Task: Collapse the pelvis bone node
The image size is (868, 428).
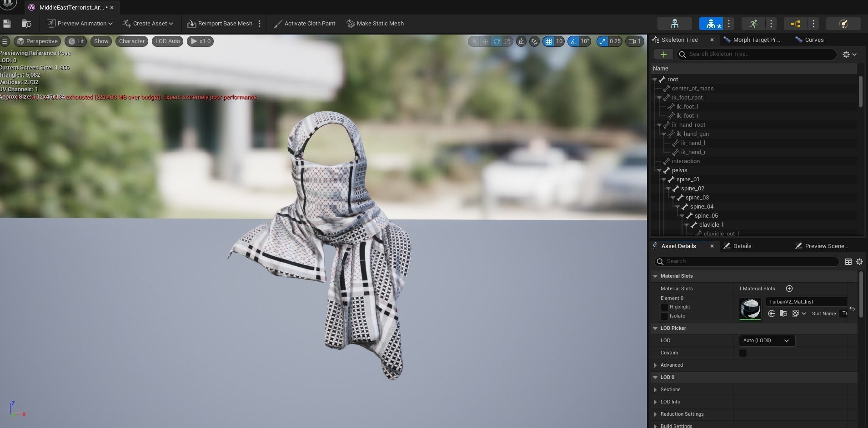Action: pos(659,170)
